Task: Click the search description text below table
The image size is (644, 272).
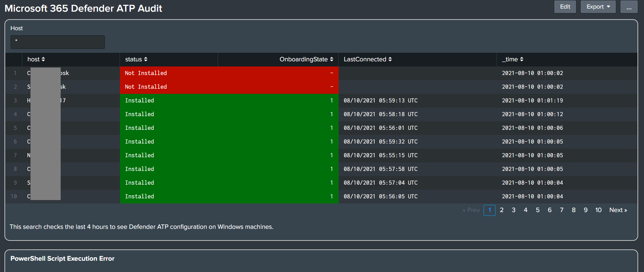Action: click(142, 227)
